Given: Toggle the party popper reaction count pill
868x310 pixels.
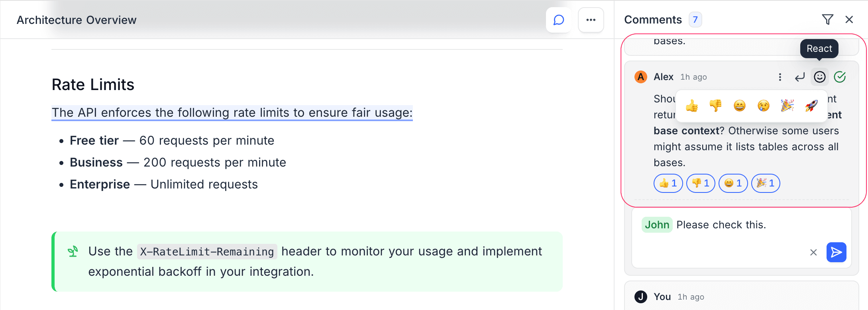Looking at the screenshot, I should (766, 183).
